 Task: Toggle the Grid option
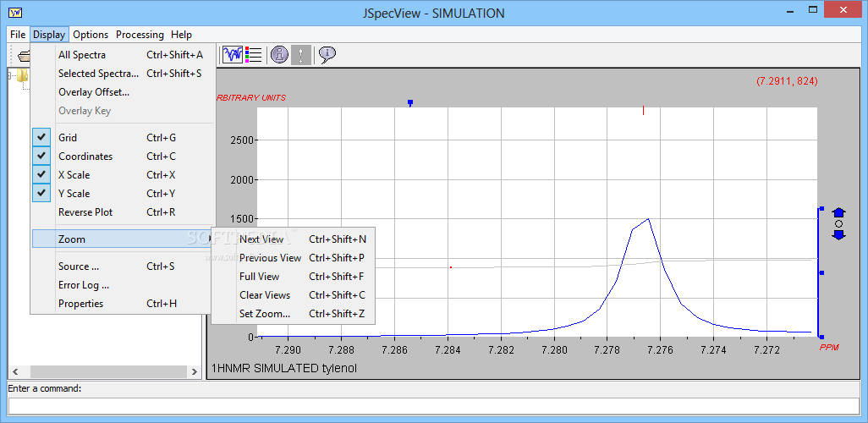point(123,138)
